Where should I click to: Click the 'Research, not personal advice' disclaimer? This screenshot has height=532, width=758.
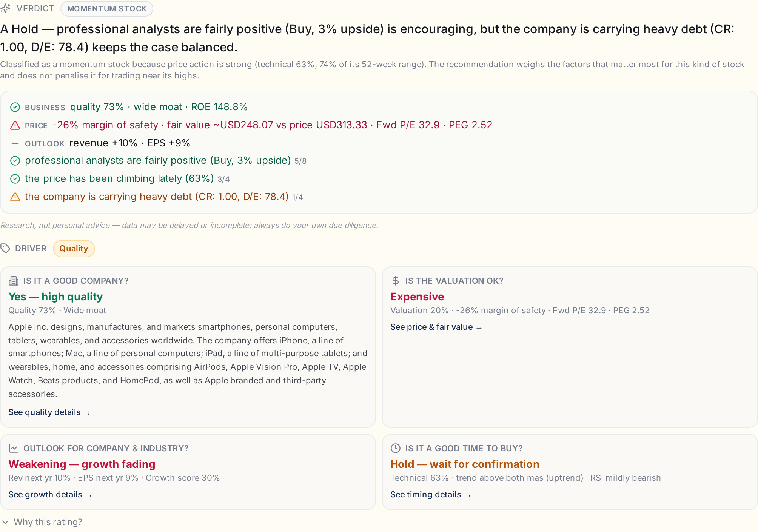[x=189, y=225]
